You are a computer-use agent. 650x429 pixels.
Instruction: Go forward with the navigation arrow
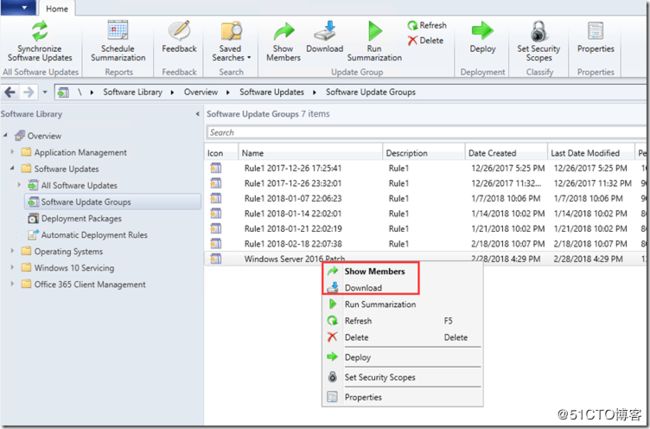(x=29, y=92)
